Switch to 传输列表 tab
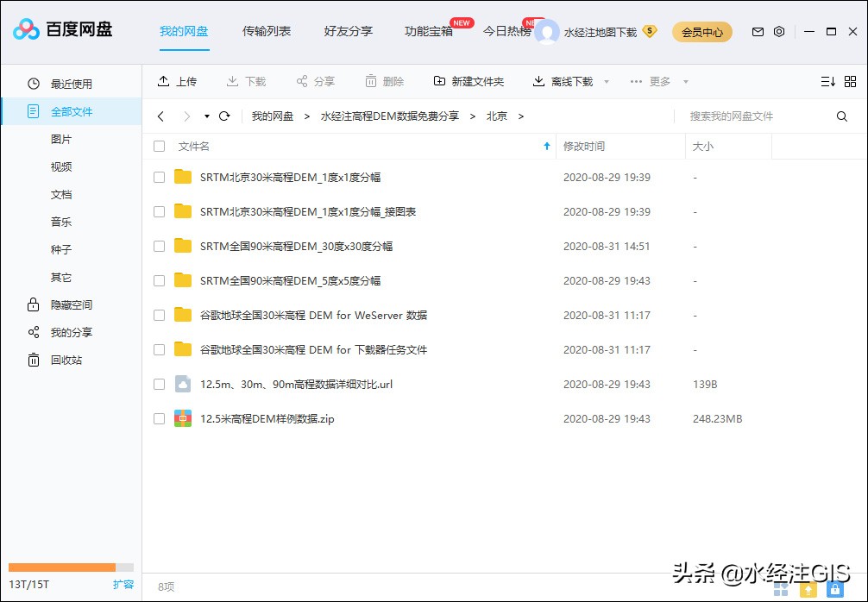The image size is (868, 602). (267, 31)
